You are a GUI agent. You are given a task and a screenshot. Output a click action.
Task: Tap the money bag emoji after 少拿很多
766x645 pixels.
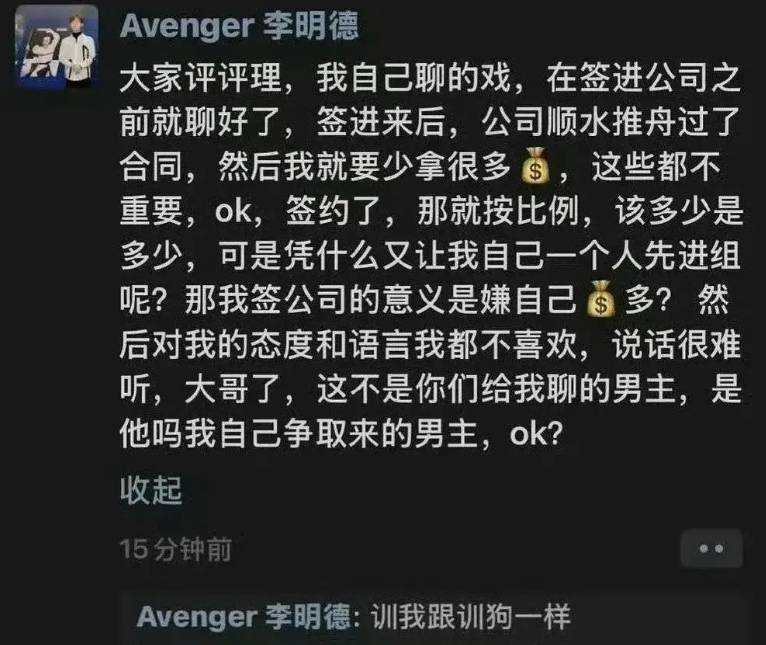[536, 166]
